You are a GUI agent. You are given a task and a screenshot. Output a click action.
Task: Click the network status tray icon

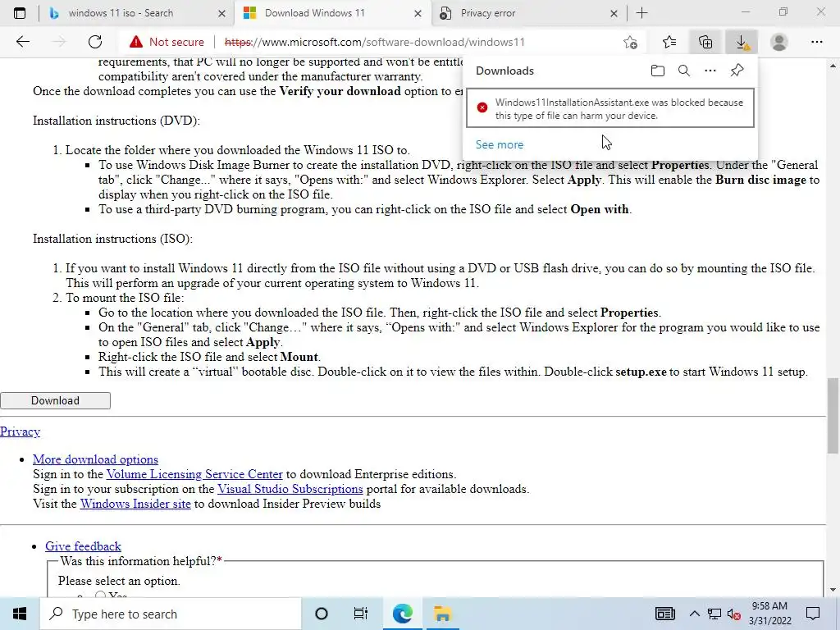[714, 614]
